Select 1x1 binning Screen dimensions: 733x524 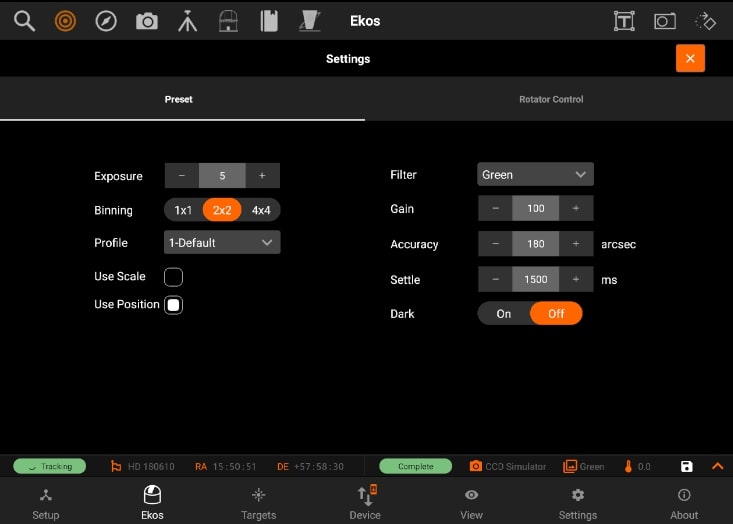click(183, 210)
